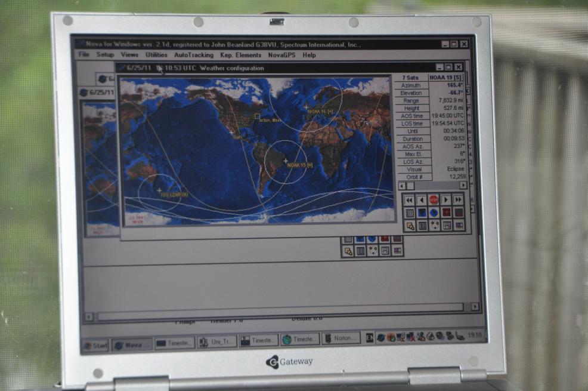Click the scattered diamonds icon in the back window toolbar
588x391 pixels.
(x=373, y=251)
